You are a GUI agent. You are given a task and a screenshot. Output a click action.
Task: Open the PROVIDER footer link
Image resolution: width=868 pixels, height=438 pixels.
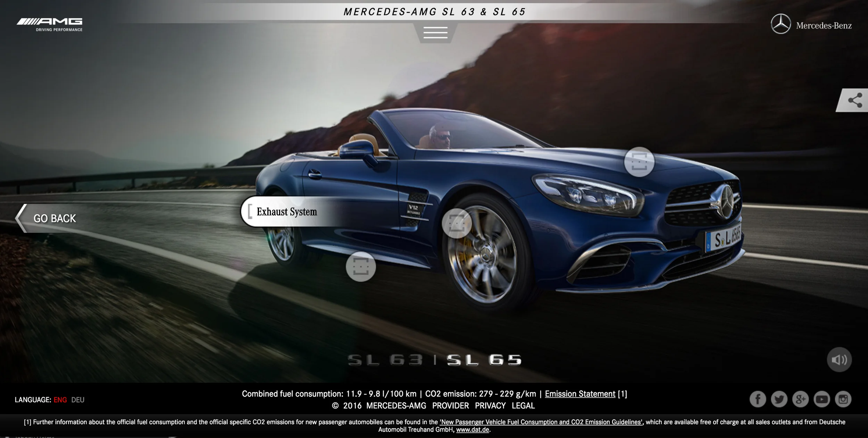(x=450, y=405)
